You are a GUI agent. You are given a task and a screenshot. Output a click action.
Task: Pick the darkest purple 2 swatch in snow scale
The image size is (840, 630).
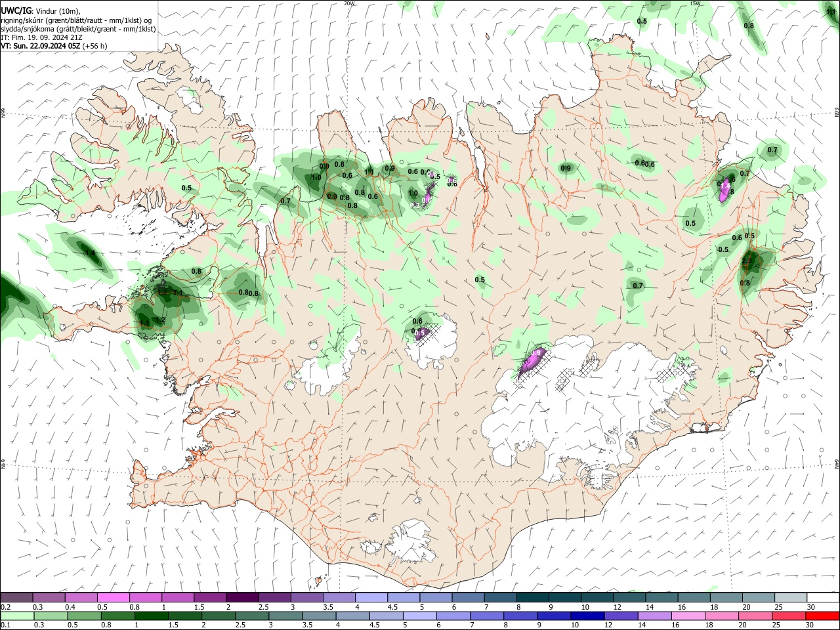[x=241, y=598]
